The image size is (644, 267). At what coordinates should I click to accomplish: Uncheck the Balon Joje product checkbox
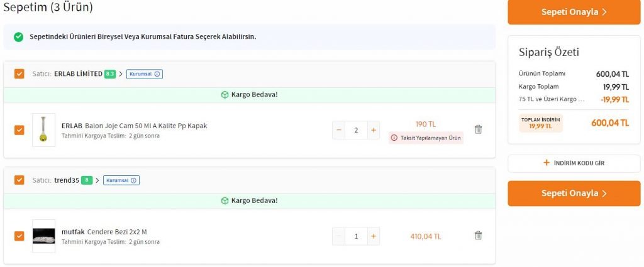19,130
